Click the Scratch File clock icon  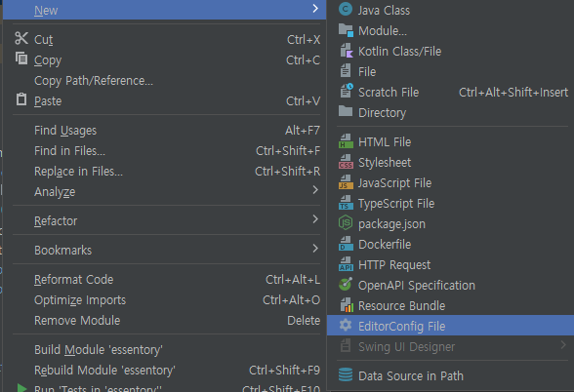[347, 91]
